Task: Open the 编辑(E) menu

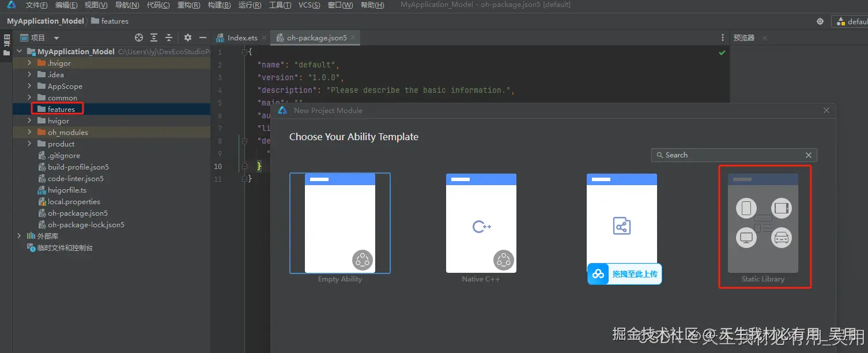Action: [66, 5]
